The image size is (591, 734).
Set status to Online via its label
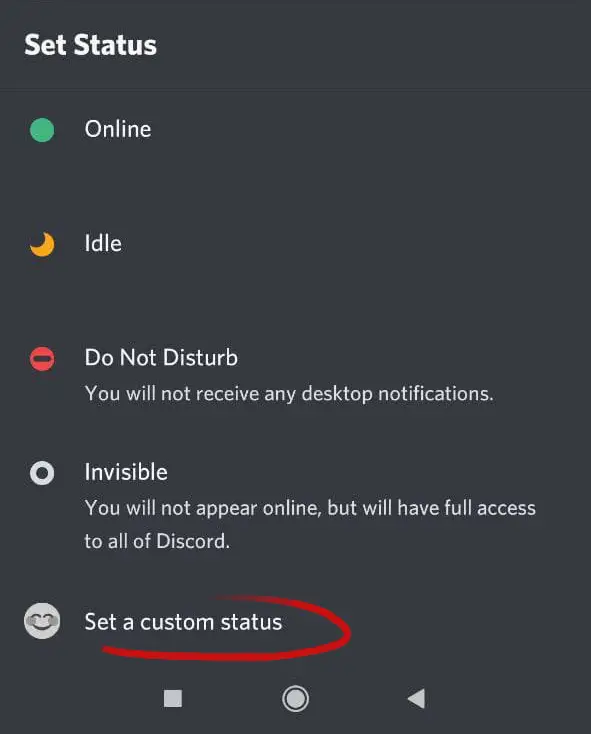coord(118,129)
